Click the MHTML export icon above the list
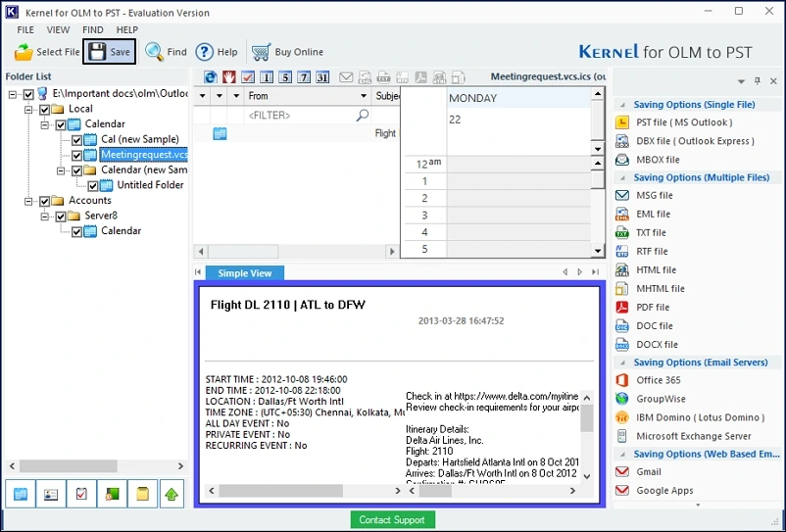The image size is (786, 532). pyautogui.click(x=458, y=77)
